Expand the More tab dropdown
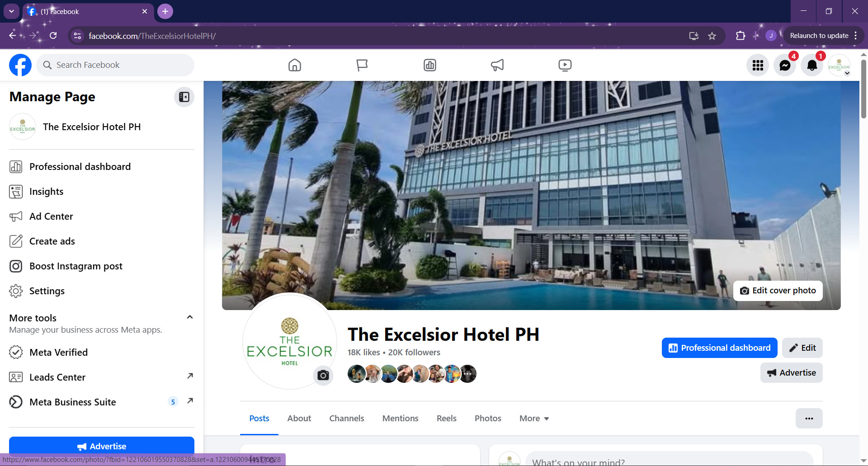 coord(534,419)
